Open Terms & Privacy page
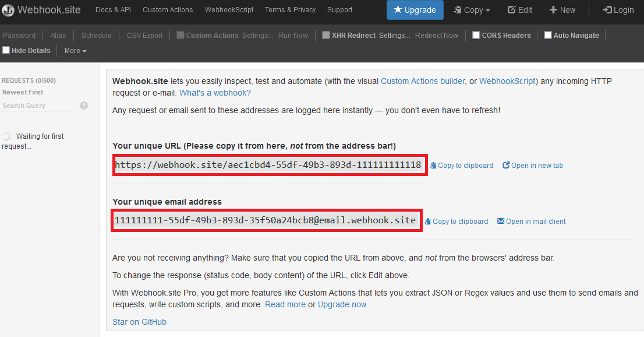Image resolution: width=644 pixels, height=337 pixels. point(290,9)
